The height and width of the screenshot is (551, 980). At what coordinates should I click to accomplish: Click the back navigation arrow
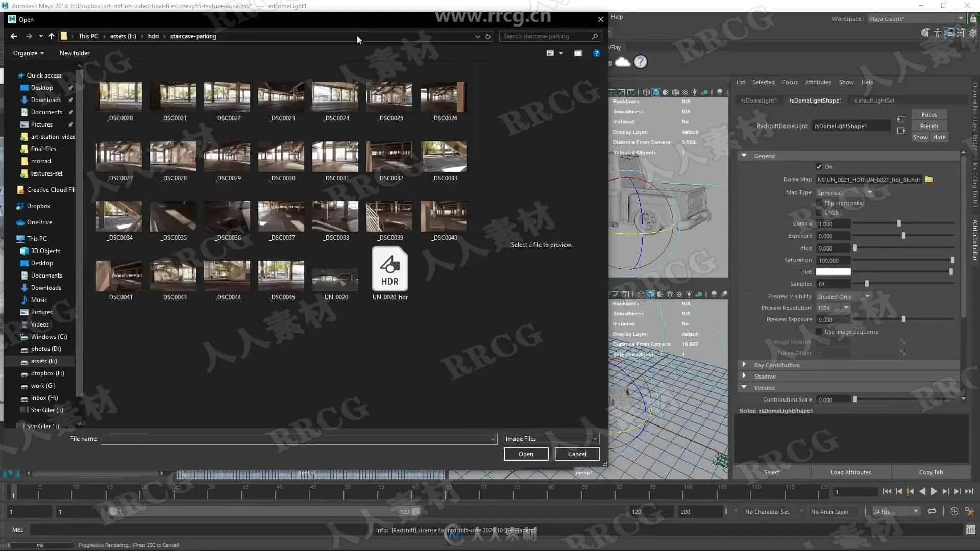(x=14, y=36)
